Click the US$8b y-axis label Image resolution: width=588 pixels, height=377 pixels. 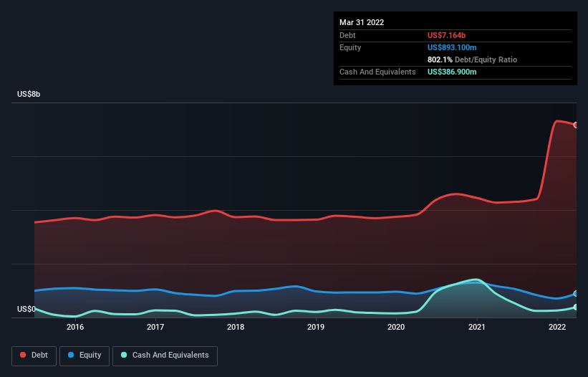[29, 94]
